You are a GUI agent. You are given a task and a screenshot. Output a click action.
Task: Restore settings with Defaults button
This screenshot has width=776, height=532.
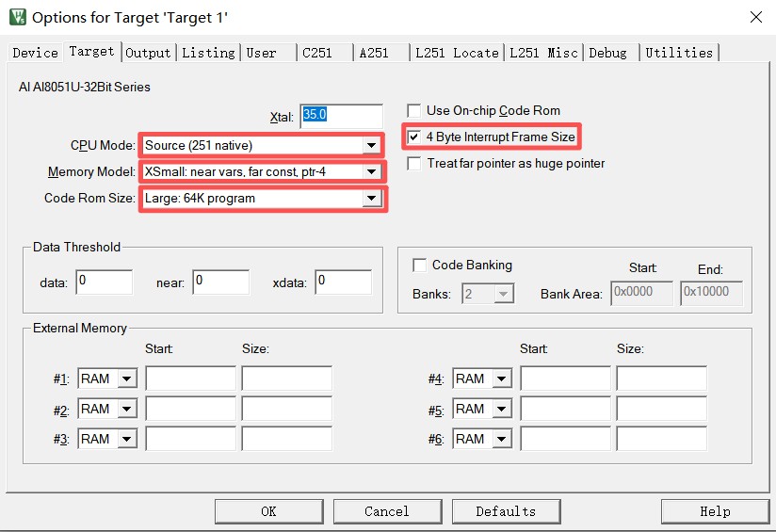coord(506,511)
